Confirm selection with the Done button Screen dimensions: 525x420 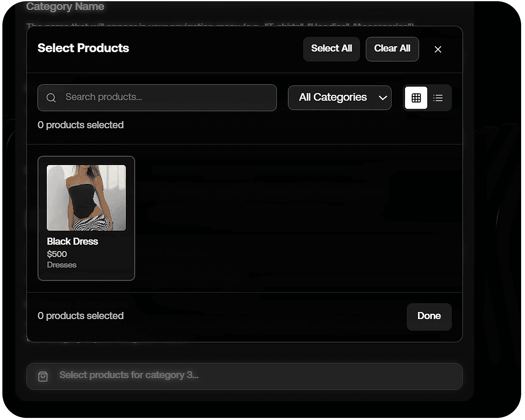tap(429, 317)
